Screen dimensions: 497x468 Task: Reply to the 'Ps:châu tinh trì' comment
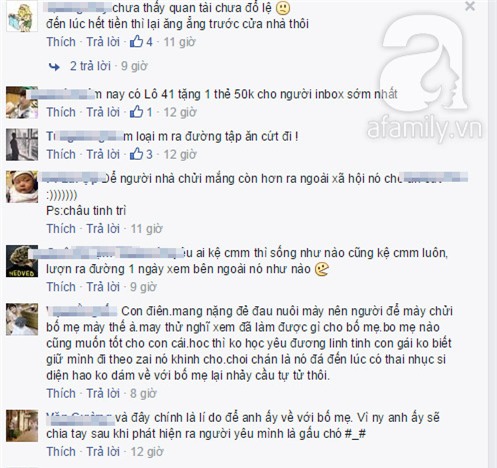coord(103,228)
